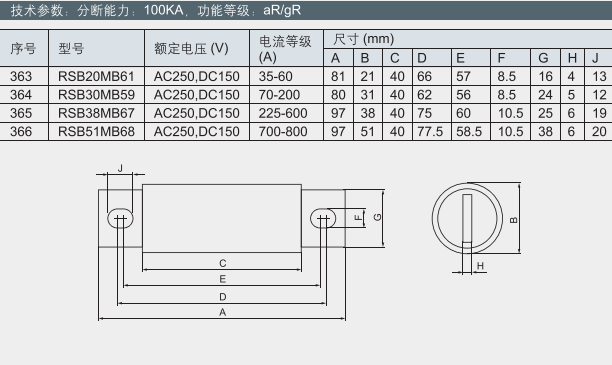Click the RSB20MB61 model cell
Screen dimensions: 612x365
(96, 76)
